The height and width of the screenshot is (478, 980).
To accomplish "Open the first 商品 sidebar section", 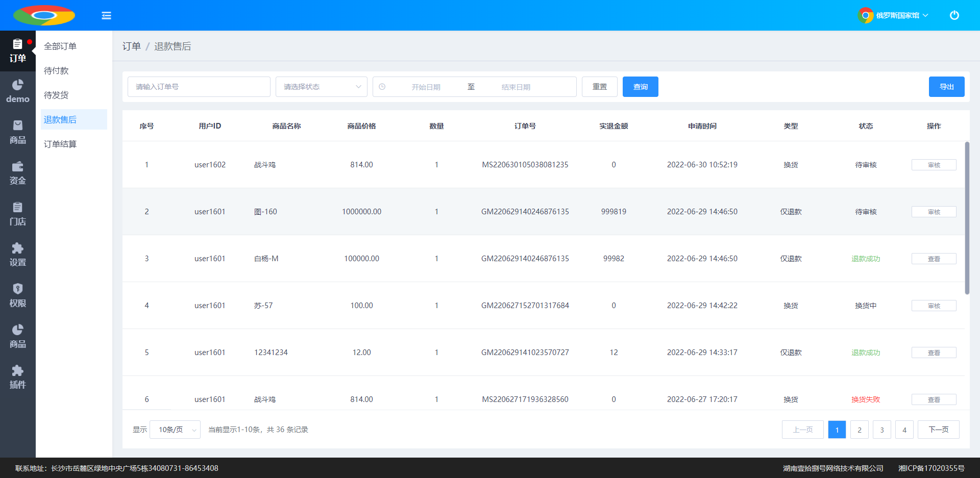I will coord(18,133).
